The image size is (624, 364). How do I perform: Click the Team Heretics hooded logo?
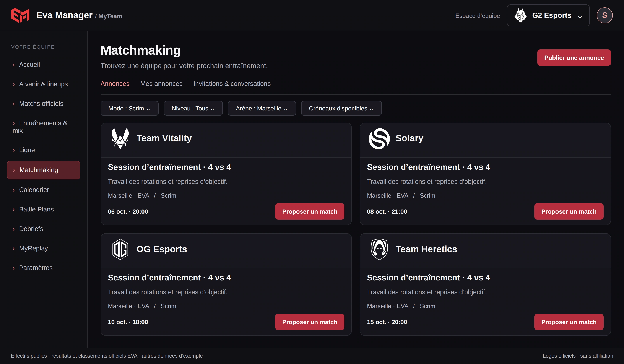coord(379,249)
